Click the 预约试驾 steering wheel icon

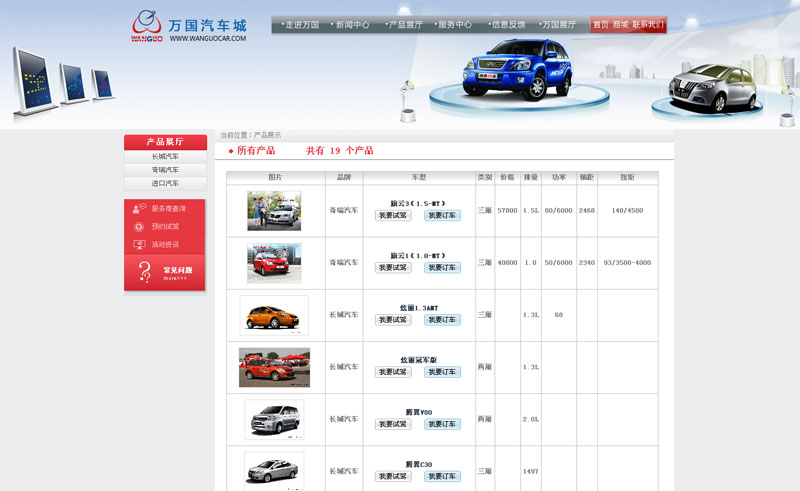pos(139,227)
